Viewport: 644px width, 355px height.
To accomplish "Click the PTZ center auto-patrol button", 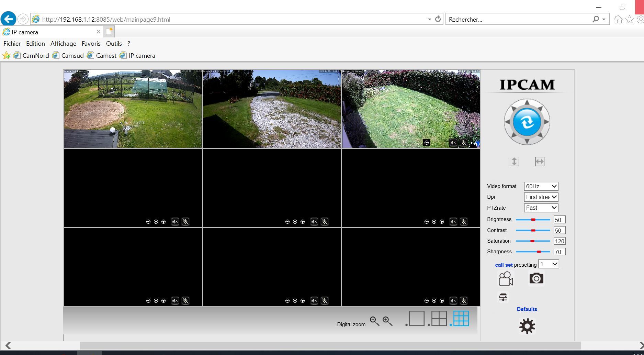I will (527, 122).
